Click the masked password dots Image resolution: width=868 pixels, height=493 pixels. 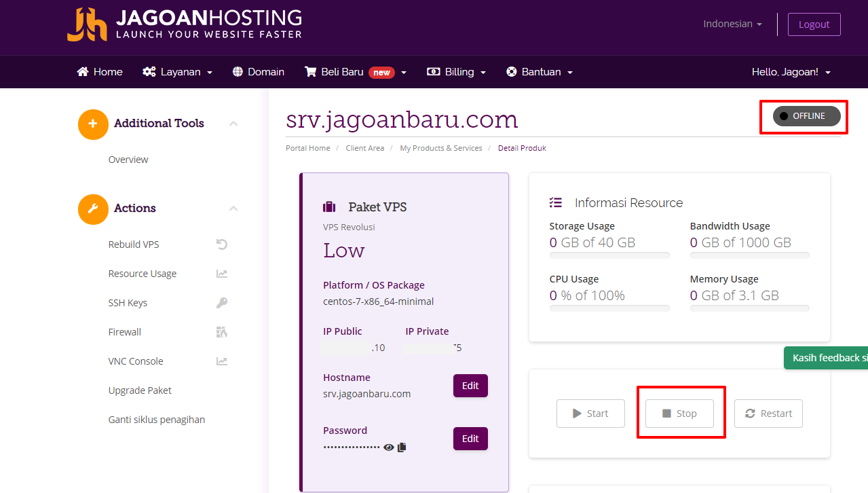pyautogui.click(x=352, y=448)
